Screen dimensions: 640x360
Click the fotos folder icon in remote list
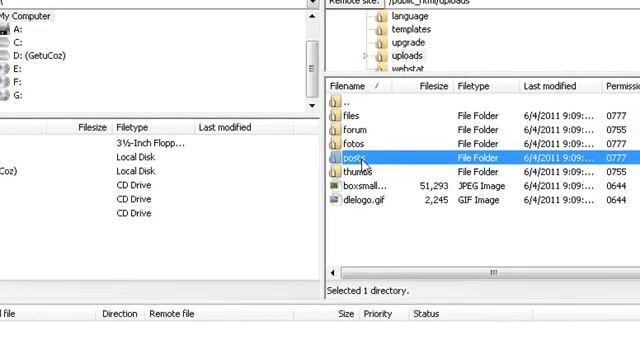tap(335, 144)
